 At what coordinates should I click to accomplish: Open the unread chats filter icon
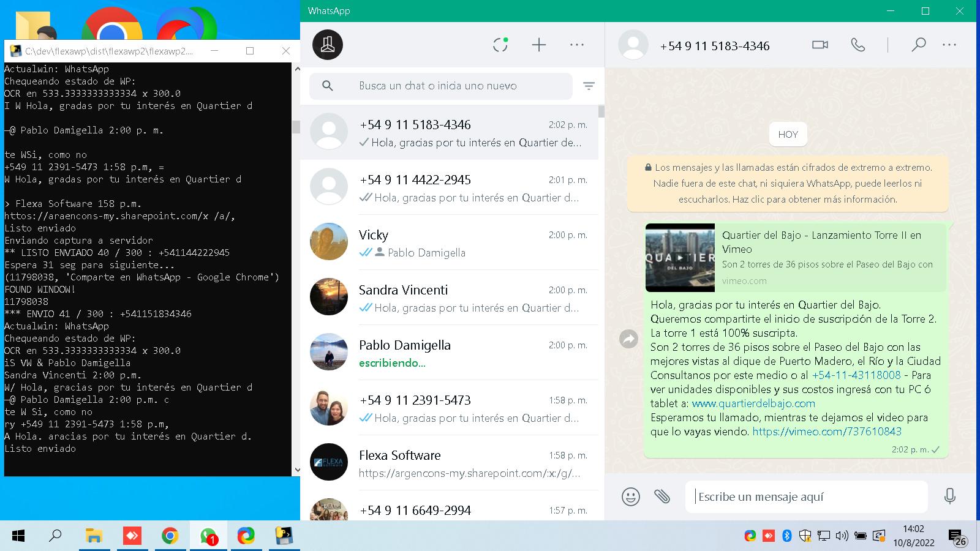[x=589, y=86]
